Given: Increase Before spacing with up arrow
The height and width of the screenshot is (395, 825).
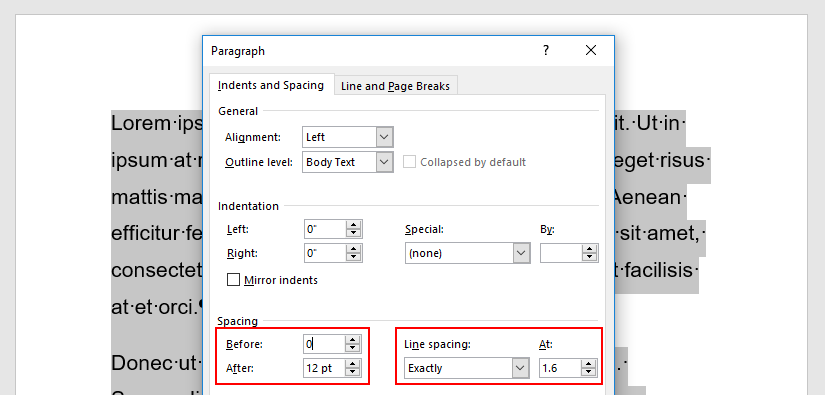Looking at the screenshot, I should point(353,340).
